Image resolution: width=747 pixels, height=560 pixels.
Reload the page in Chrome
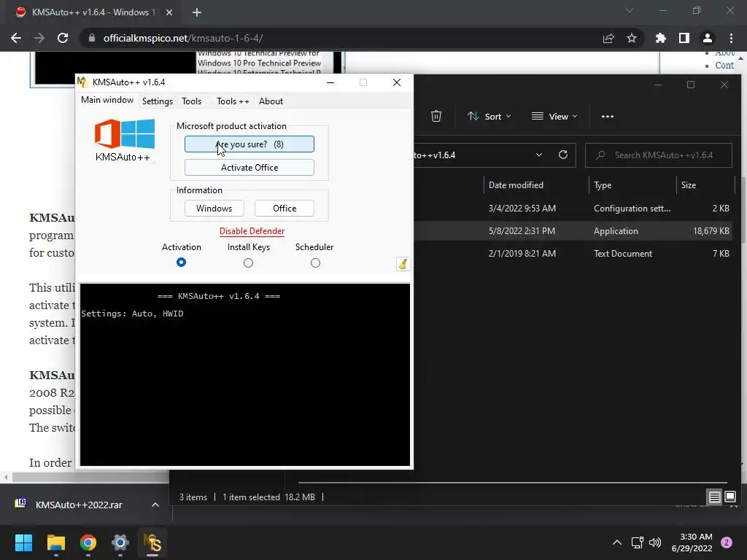click(x=63, y=38)
